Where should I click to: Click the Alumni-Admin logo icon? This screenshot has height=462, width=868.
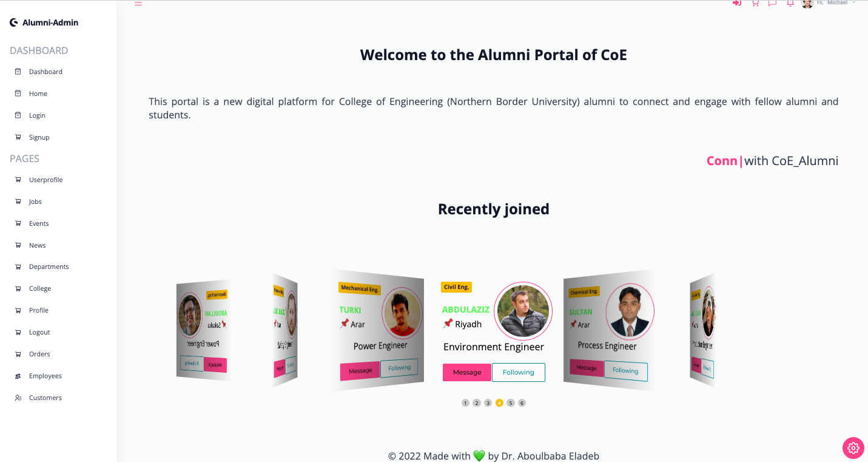[14, 22]
